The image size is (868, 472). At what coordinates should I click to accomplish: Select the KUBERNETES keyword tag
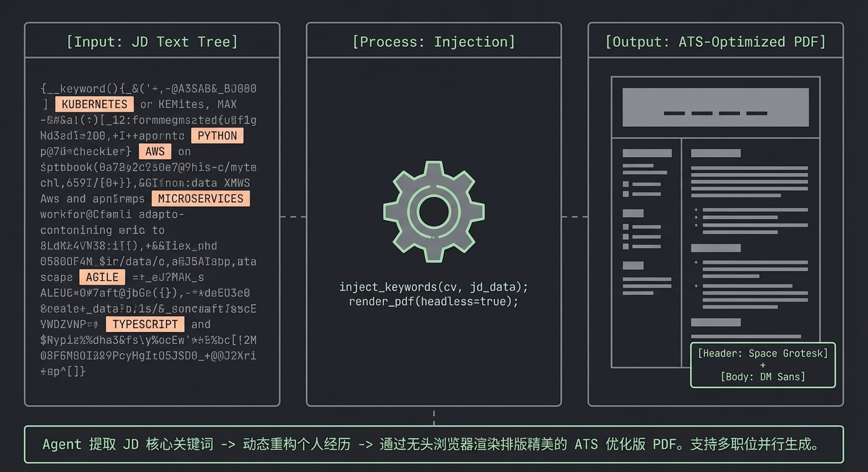tap(95, 104)
